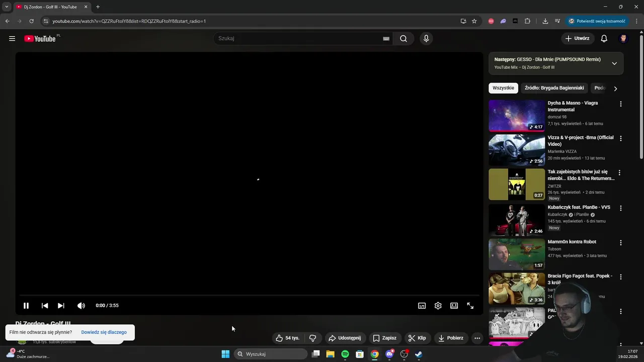
Task: Dislike the video
Action: tap(312, 338)
